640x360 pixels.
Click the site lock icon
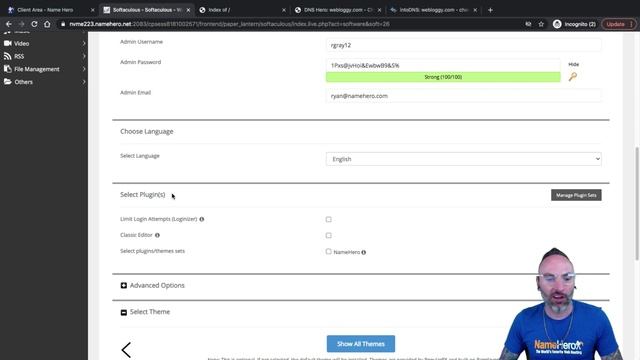(63, 24)
